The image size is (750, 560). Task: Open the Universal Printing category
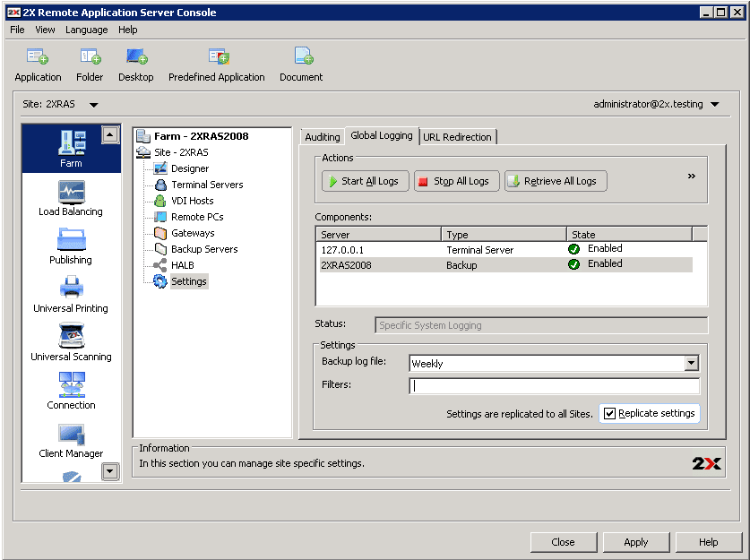(71, 295)
